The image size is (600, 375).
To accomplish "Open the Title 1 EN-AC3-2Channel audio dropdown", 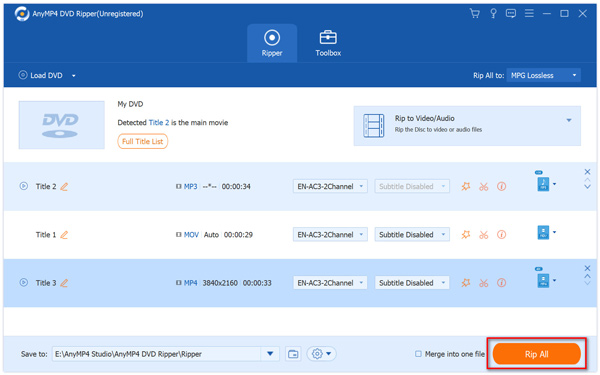I will (330, 235).
